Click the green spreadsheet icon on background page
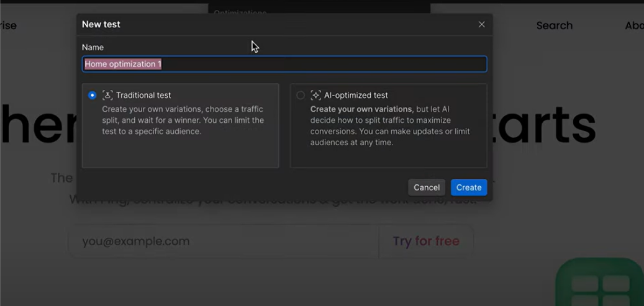Viewport: 644px width, 306px height. 600,282
